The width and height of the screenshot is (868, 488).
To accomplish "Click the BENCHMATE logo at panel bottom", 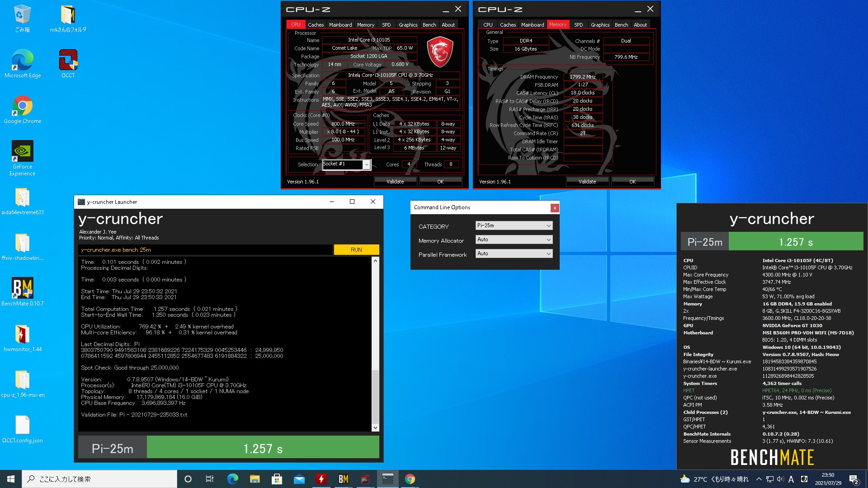I will [772, 457].
